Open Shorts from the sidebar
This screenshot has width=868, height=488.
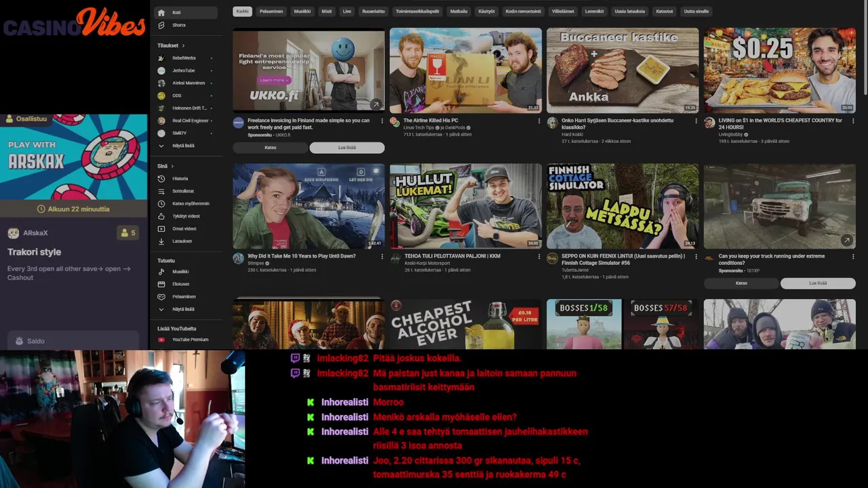coord(186,25)
